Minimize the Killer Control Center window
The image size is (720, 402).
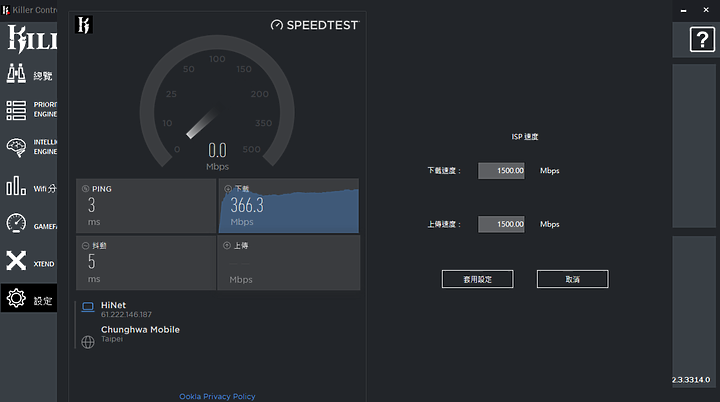[684, 10]
